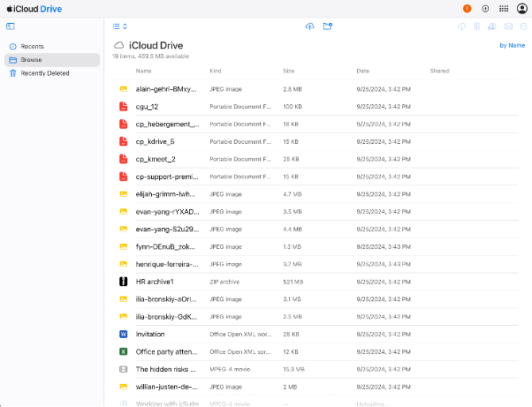Click the Shared column header
The width and height of the screenshot is (532, 407).
[x=440, y=71]
